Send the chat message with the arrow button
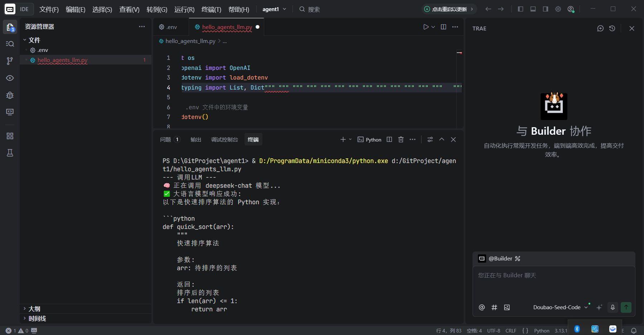644x335 pixels. coord(626,307)
